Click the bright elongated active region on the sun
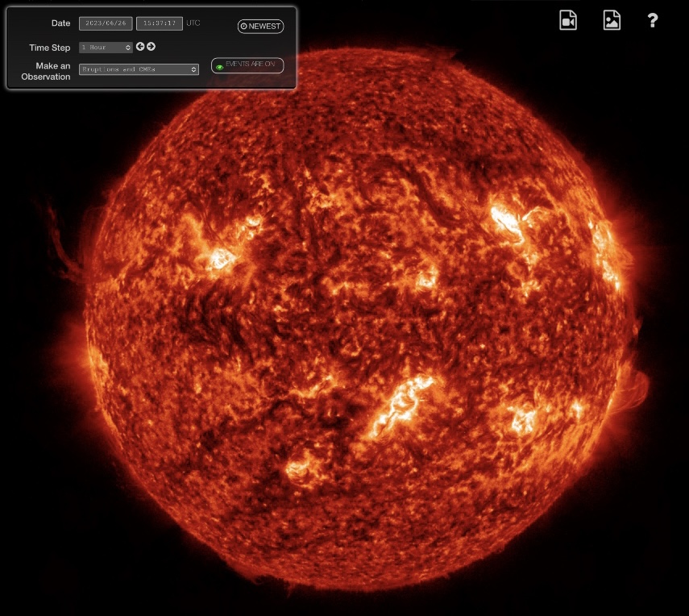The image size is (689, 616). click(400, 406)
